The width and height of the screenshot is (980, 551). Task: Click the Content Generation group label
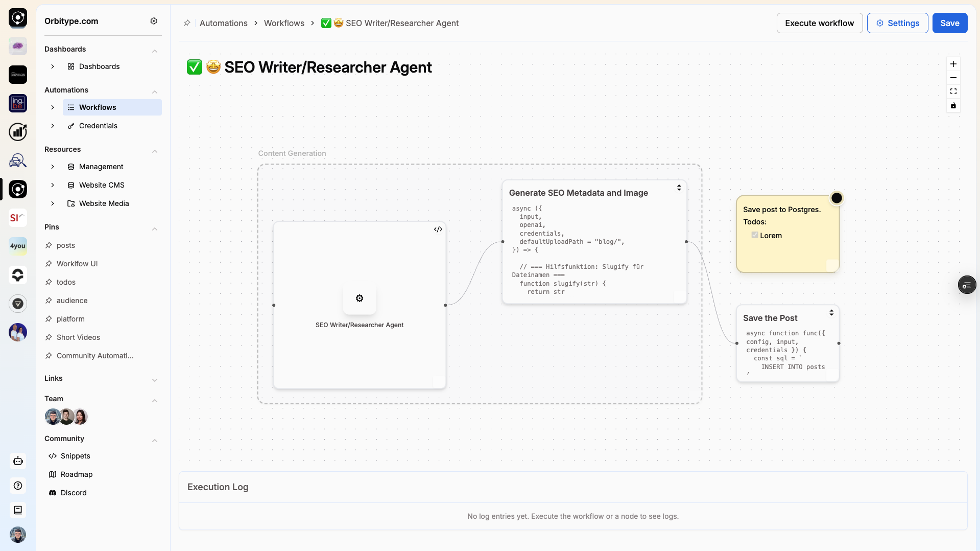[292, 153]
